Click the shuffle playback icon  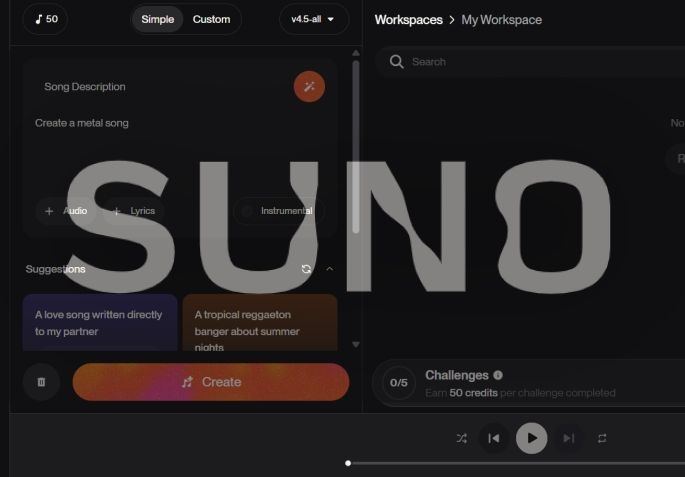462,438
